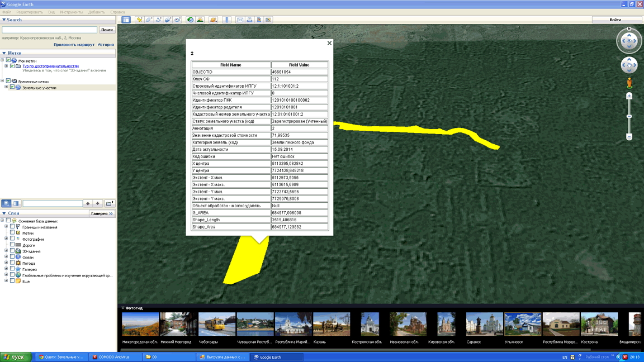Open the Инструменты menu

click(x=72, y=12)
